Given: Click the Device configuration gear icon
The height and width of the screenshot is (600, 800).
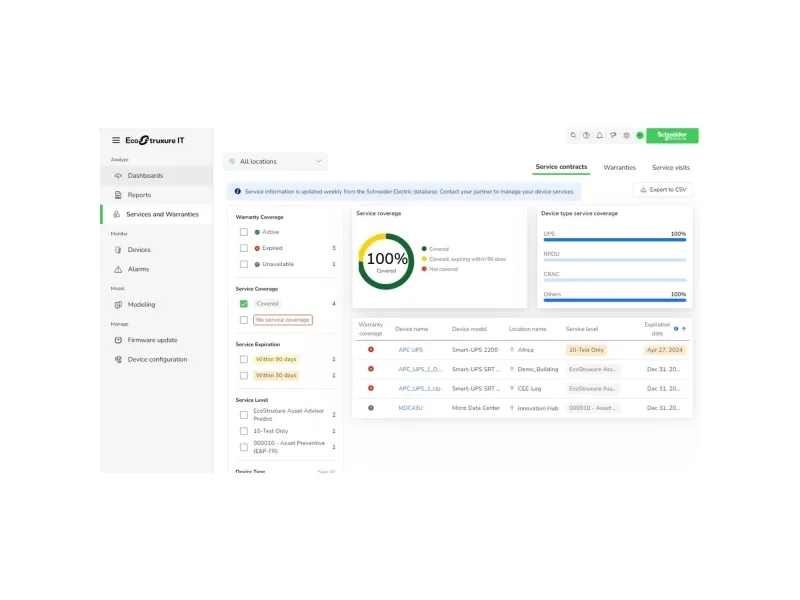Looking at the screenshot, I should (118, 359).
